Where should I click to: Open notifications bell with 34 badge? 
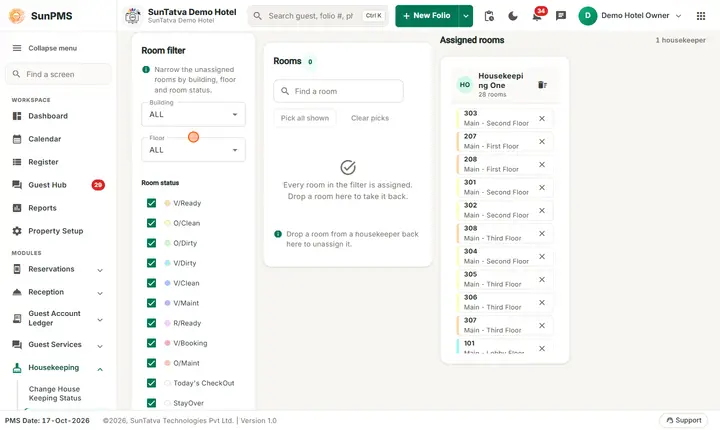point(537,17)
